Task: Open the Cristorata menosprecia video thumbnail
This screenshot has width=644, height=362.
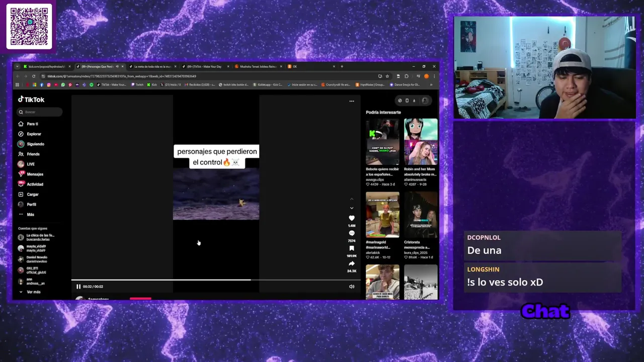Action: point(421,215)
